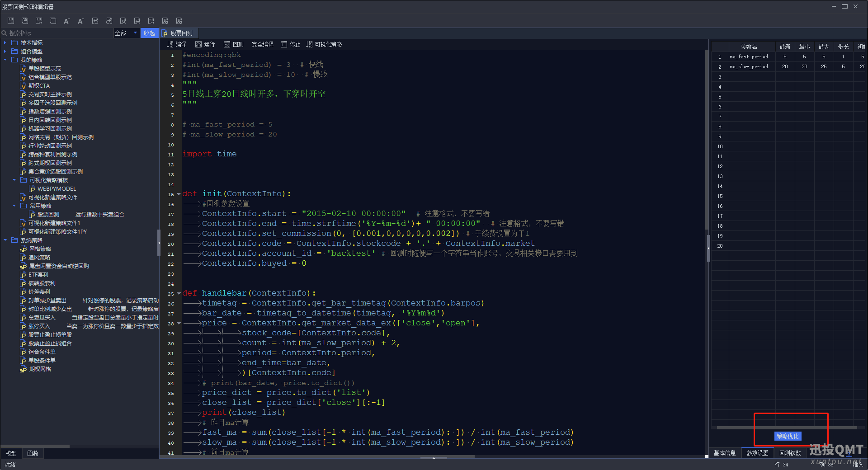Switch to the 函数 bottom tab
This screenshot has height=470, width=868.
pyautogui.click(x=33, y=453)
